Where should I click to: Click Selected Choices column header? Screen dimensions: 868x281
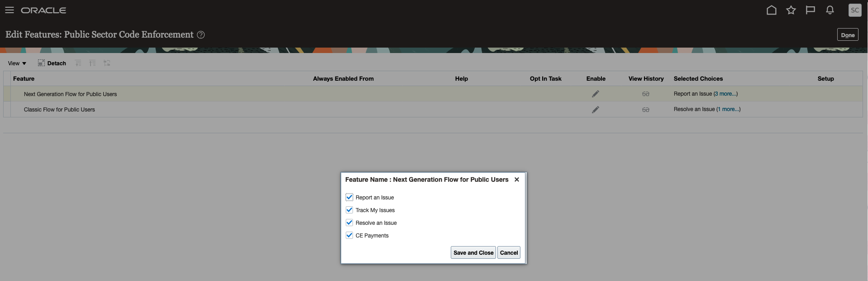(698, 78)
